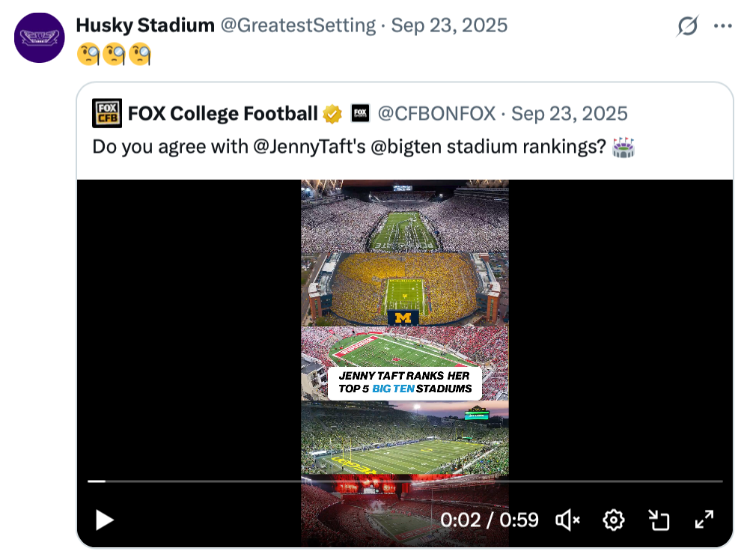Click the @CFBONFOX handle
The height and width of the screenshot is (560, 747).
[x=436, y=114]
